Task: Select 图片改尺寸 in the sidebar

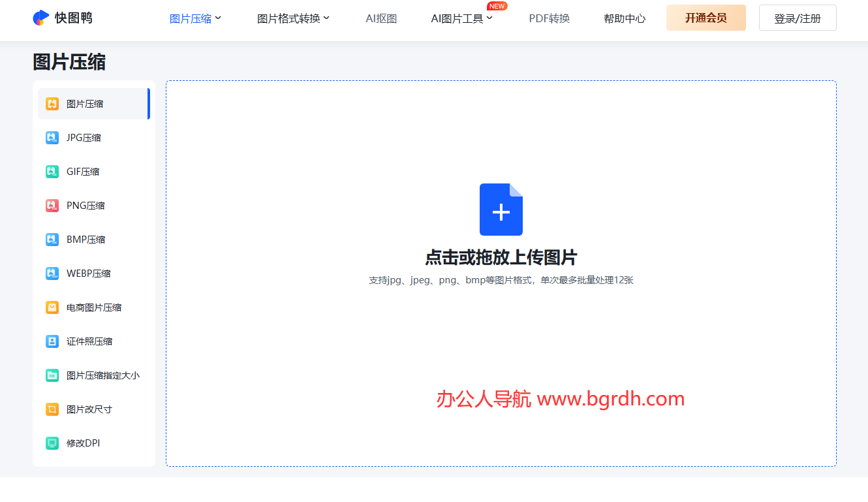Action: 94,409
